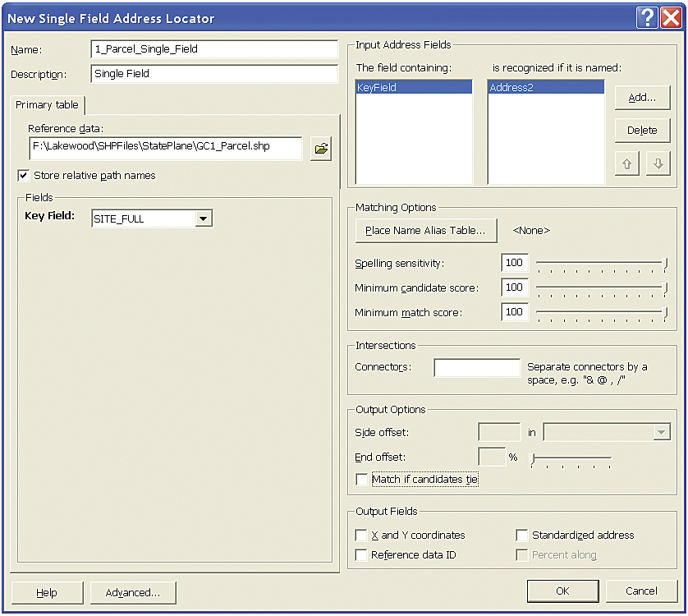Enable Match if candidates tie
This screenshot has width=688, height=616.
(x=361, y=480)
